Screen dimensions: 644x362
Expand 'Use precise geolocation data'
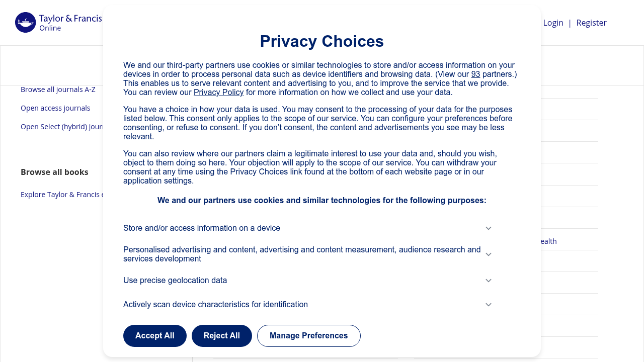click(x=488, y=281)
